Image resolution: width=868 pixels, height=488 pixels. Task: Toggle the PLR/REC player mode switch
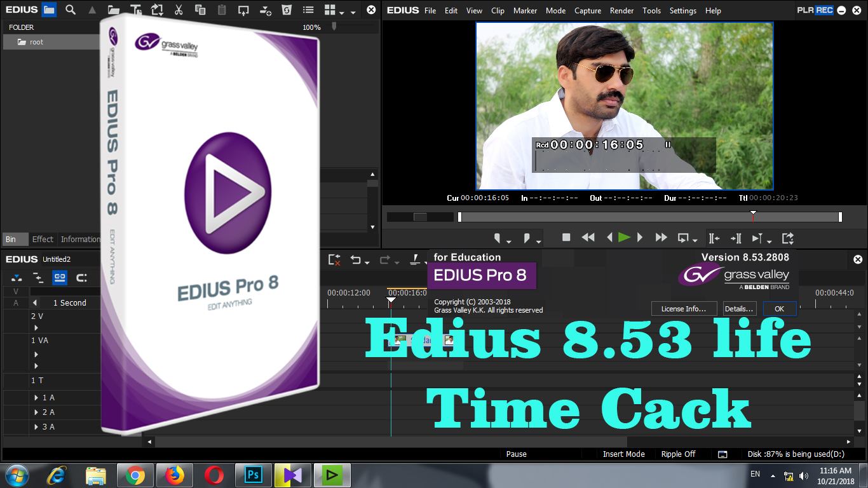pos(815,10)
